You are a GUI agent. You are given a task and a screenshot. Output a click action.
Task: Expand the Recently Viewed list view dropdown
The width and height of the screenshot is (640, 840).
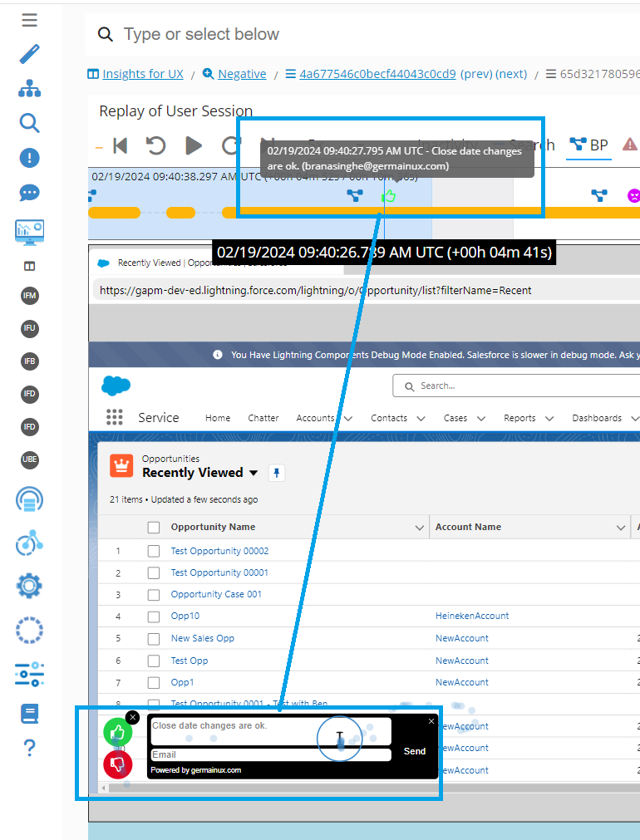(x=254, y=473)
